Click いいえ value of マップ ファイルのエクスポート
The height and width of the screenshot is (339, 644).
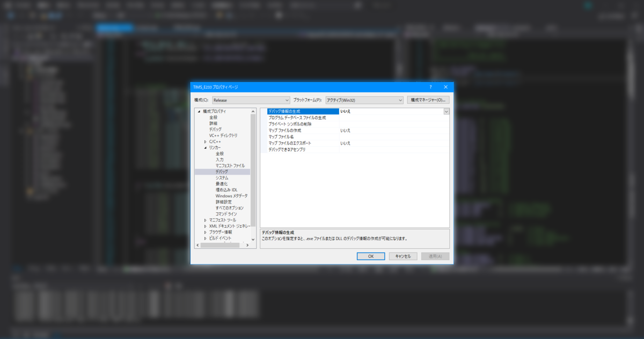pyautogui.click(x=346, y=143)
